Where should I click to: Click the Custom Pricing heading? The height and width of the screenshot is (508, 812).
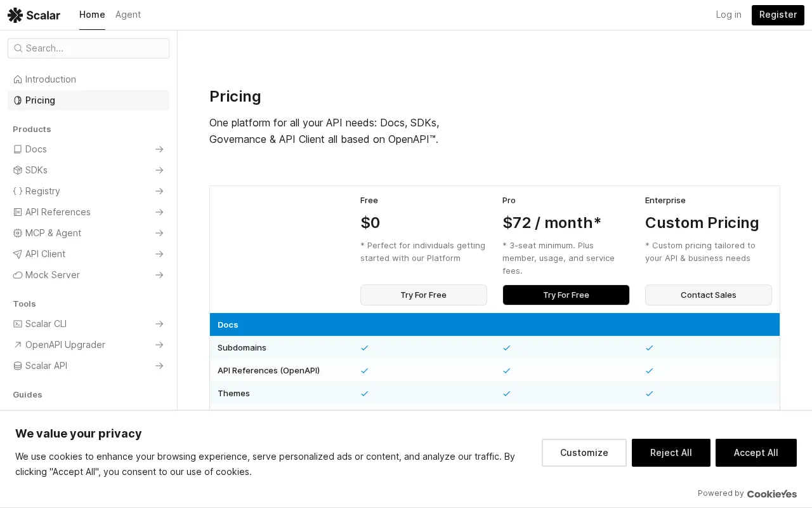click(x=702, y=223)
